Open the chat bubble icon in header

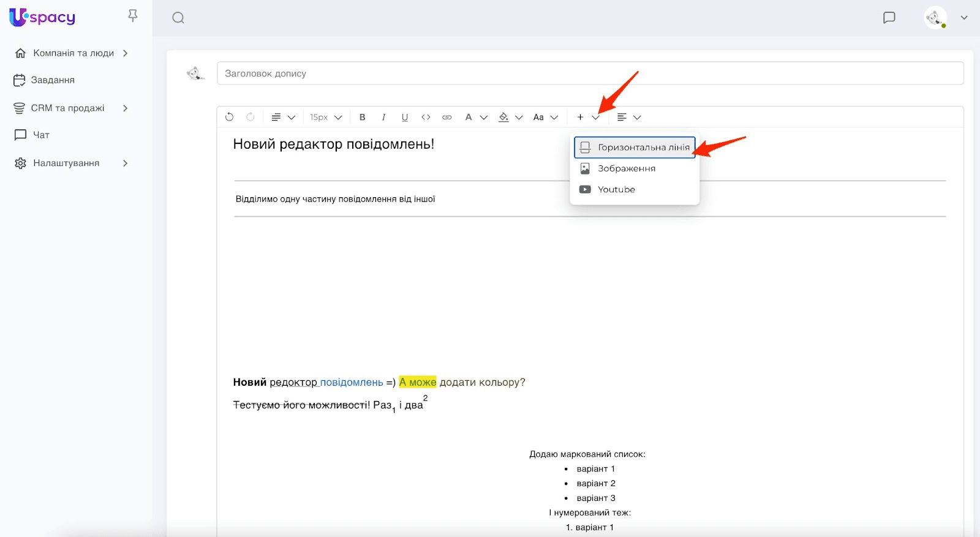[x=889, y=18]
